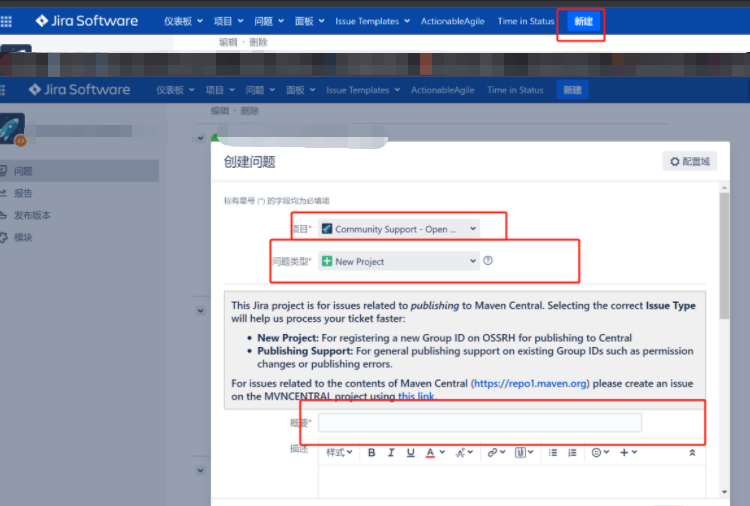Open the more formatting dropdown in the editor
This screenshot has height=506, width=750.
pos(464,452)
